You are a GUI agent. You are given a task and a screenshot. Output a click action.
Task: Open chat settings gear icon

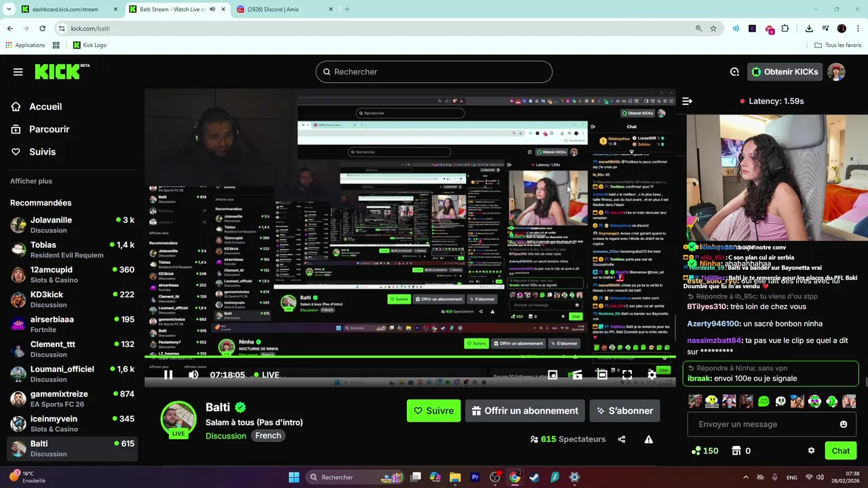tap(811, 451)
